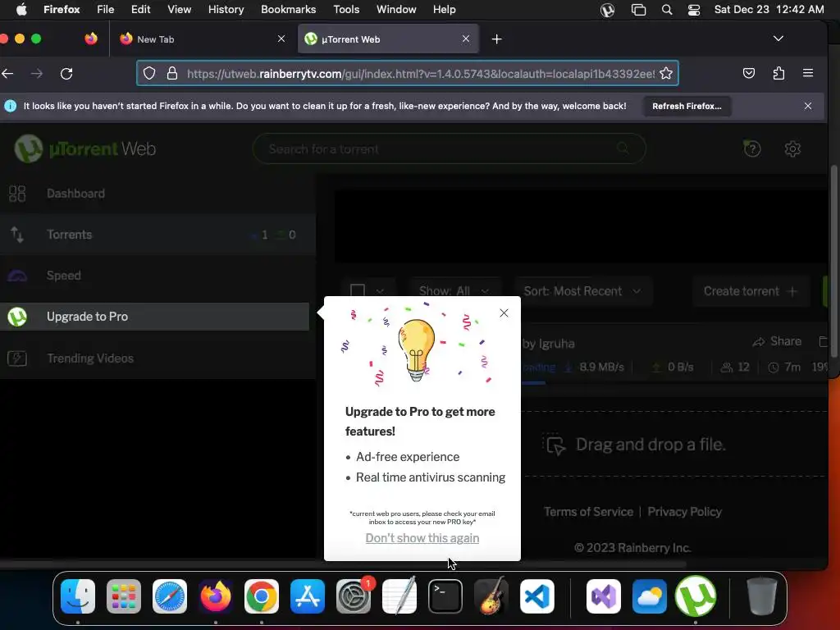Switch to the New Tab tab
Image resolution: width=840 pixels, height=630 pixels.
pyautogui.click(x=201, y=39)
